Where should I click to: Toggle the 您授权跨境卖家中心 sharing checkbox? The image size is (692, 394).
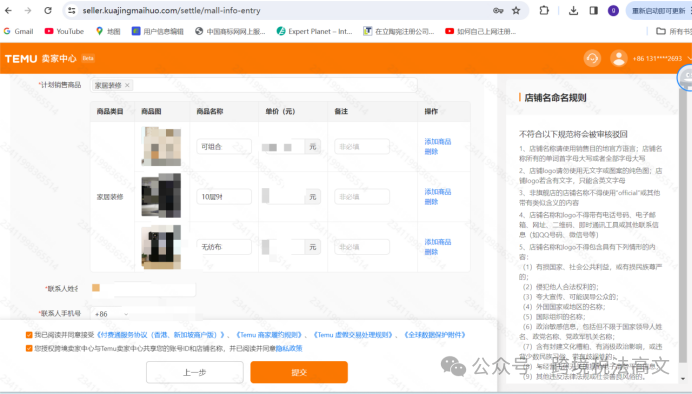click(29, 349)
